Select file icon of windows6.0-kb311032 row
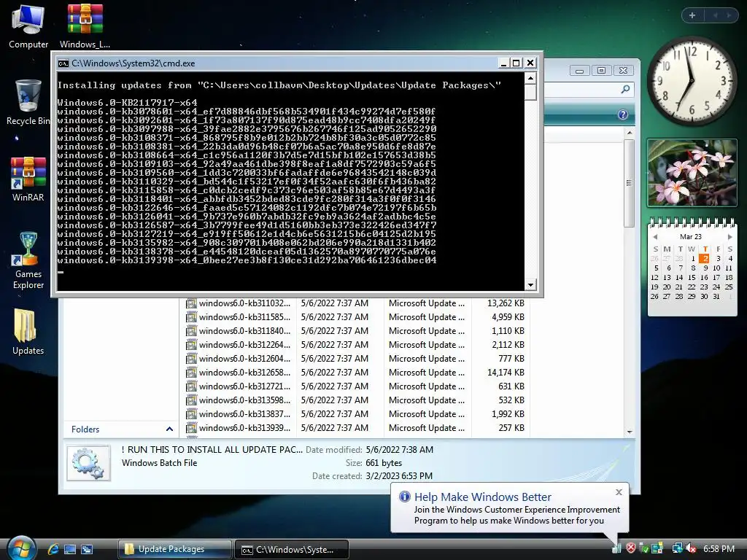 192,303
